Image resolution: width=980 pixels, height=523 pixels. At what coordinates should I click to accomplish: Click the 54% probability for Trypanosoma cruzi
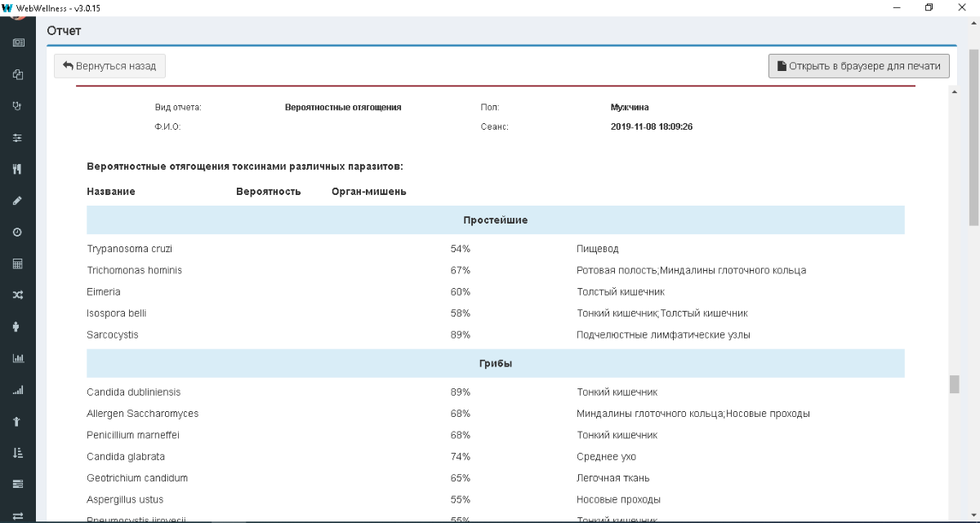pyautogui.click(x=461, y=249)
